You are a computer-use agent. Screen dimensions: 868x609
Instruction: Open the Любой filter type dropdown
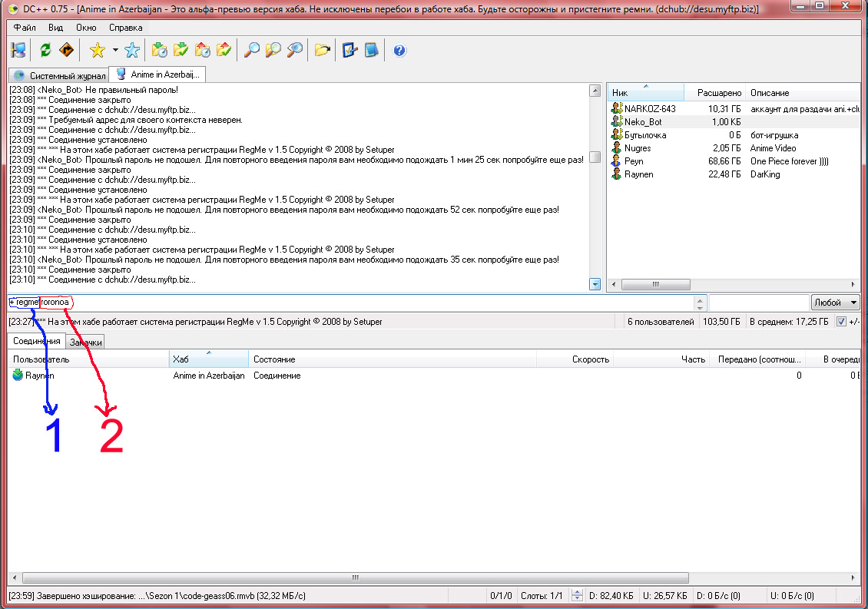[835, 303]
